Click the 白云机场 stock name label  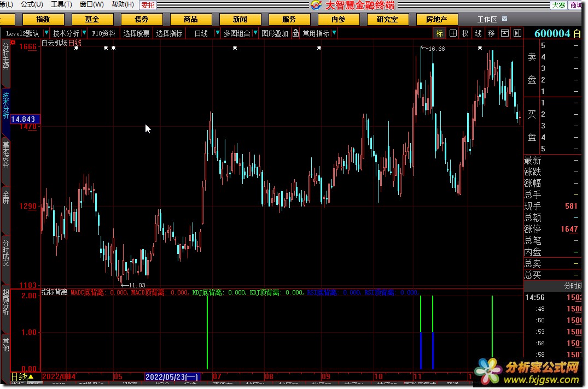pos(54,43)
